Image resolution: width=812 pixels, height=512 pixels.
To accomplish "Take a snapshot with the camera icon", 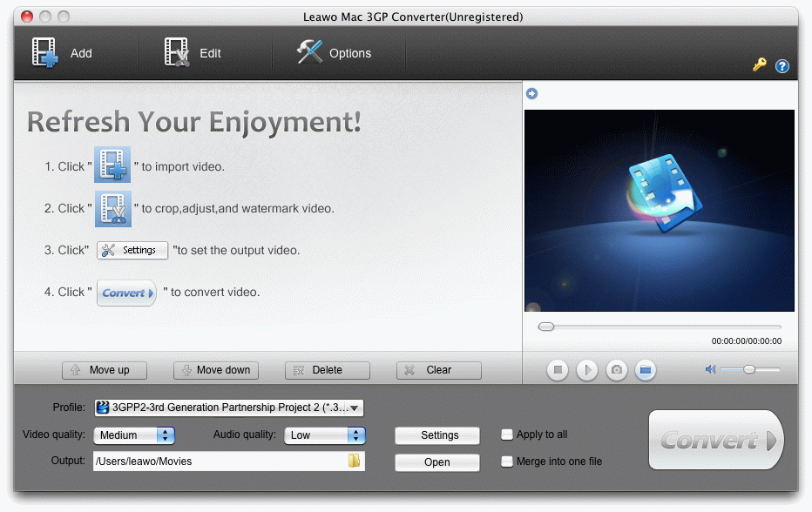I will click(x=616, y=370).
